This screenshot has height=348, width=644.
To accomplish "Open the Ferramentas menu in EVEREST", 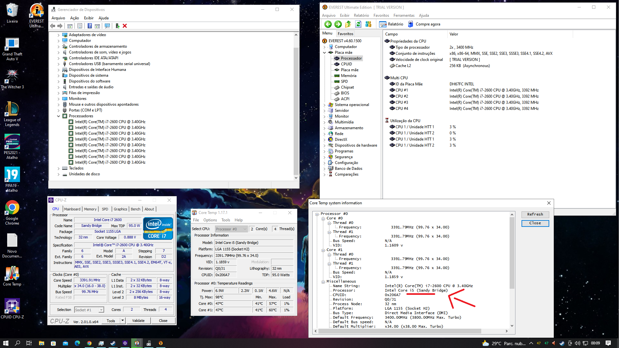I will click(x=404, y=15).
